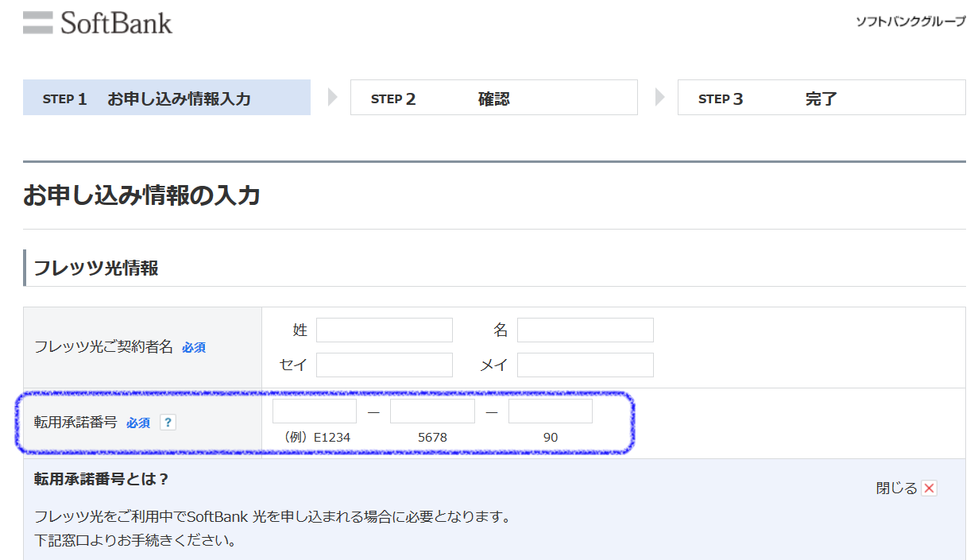Click the フレッツ光情報 section heading
This screenshot has width=978, height=560.
coord(95,268)
